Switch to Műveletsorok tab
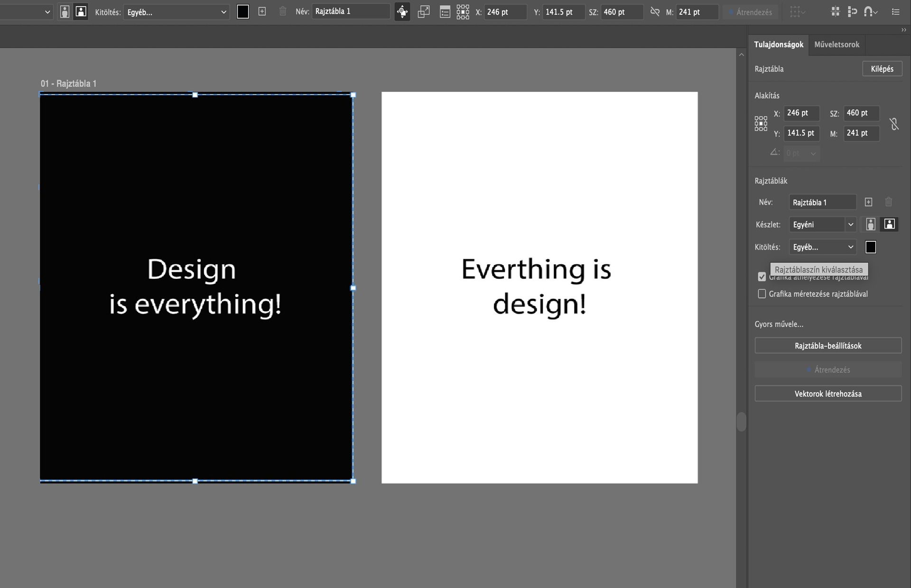Screen dimensions: 911x588 (837, 45)
